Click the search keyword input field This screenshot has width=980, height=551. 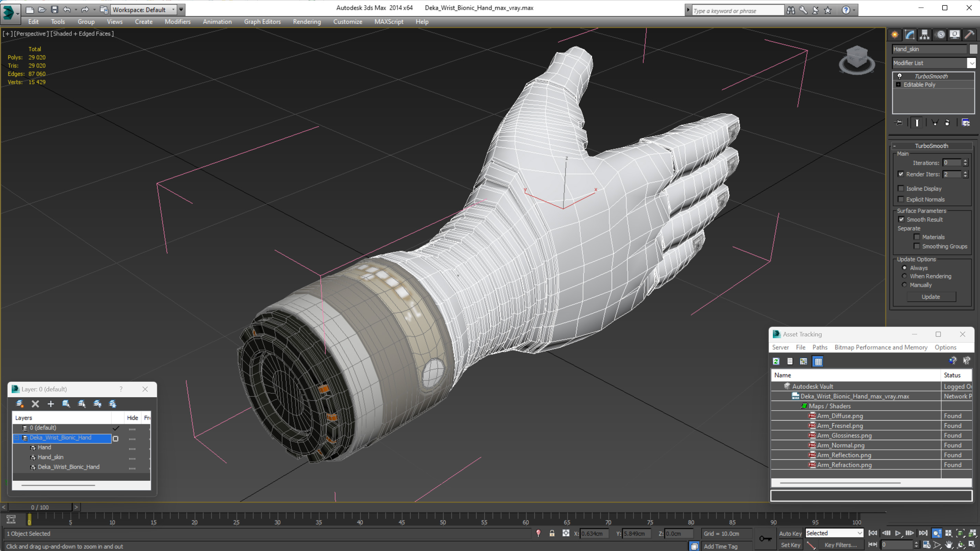(738, 11)
